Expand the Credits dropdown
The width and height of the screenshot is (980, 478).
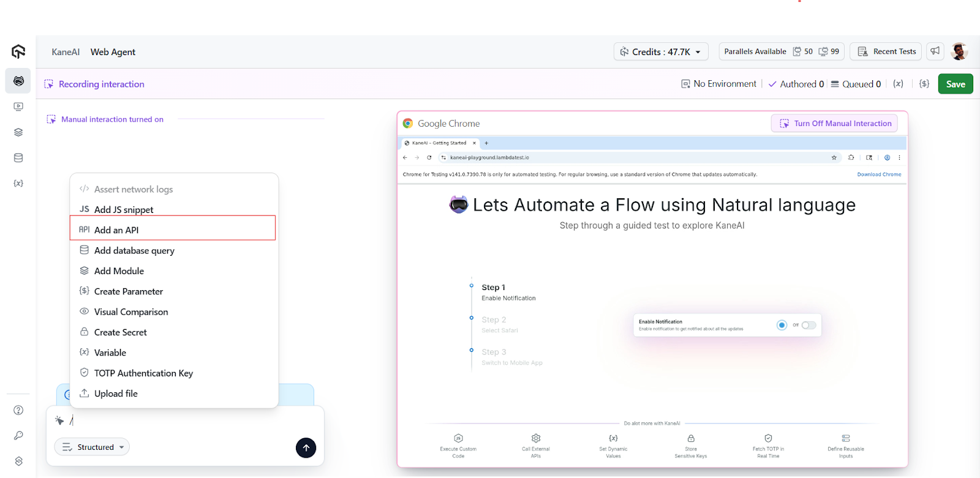[661, 52]
